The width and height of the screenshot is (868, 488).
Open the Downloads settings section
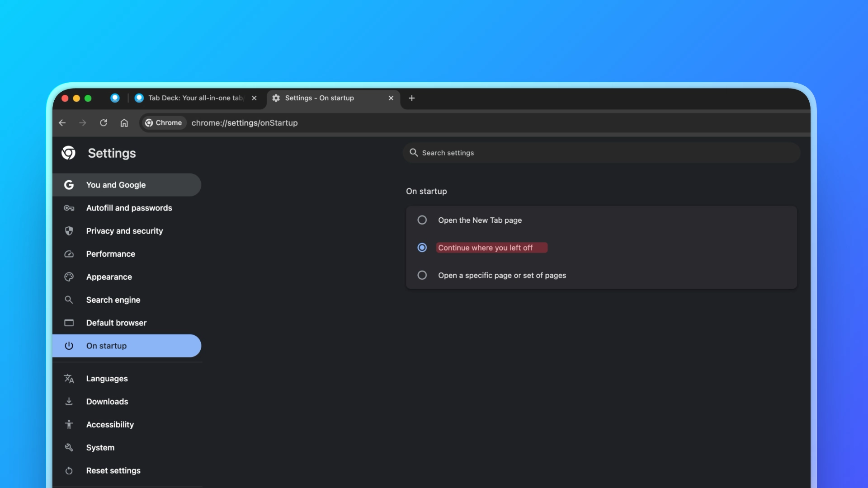(107, 402)
